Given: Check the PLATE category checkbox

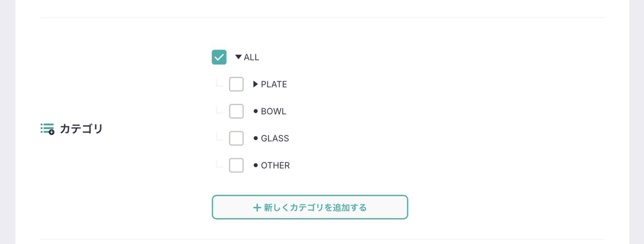Looking at the screenshot, I should coord(236,84).
